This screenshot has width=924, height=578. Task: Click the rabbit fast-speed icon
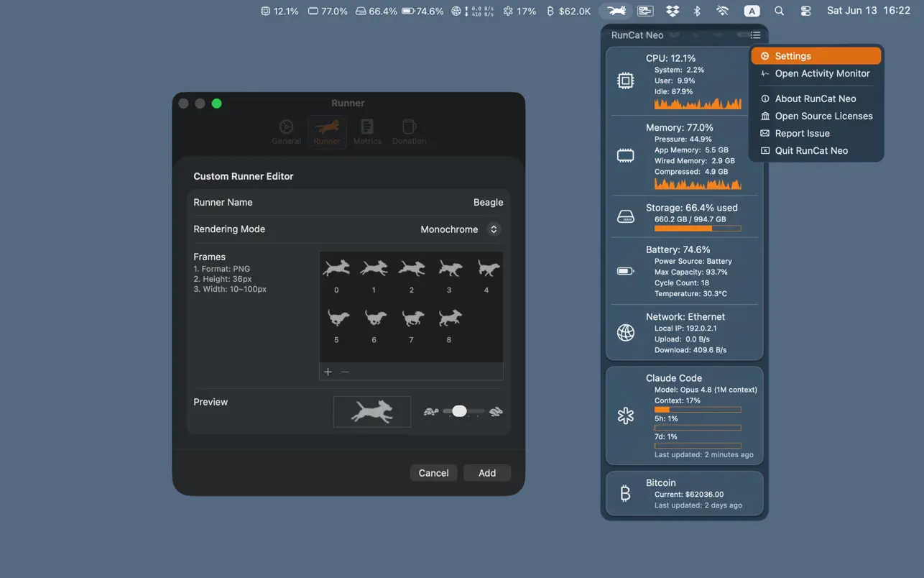coord(496,412)
